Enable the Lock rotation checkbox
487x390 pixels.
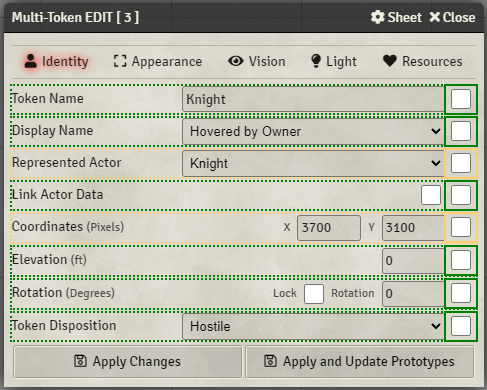point(314,294)
